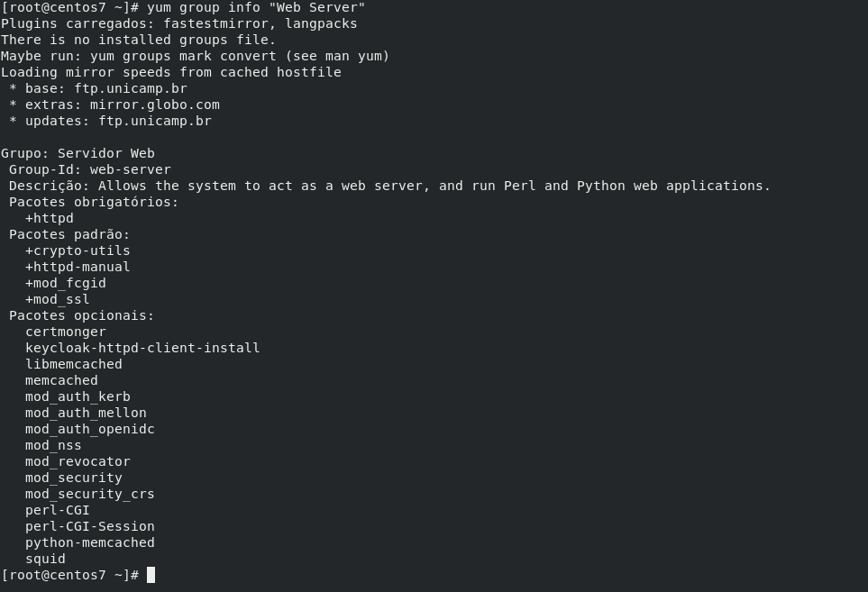Click the mod_auth_openidc package name

pos(90,429)
